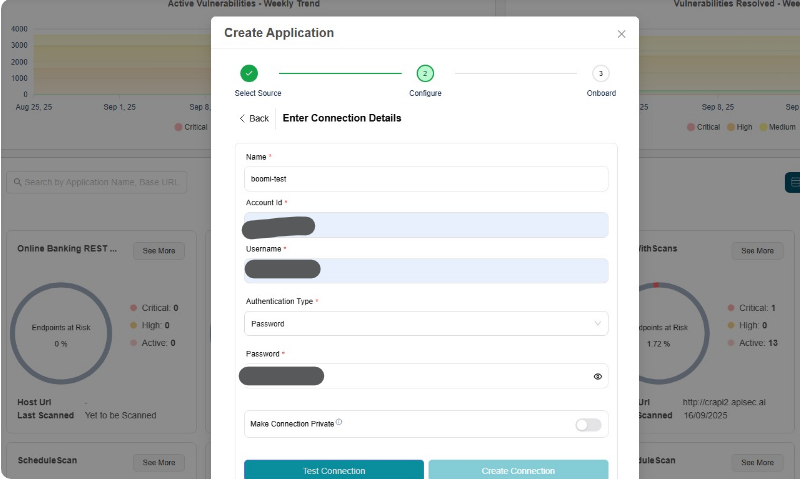Viewport: 800px width, 480px height.
Task: Click the Name input field
Action: point(425,179)
